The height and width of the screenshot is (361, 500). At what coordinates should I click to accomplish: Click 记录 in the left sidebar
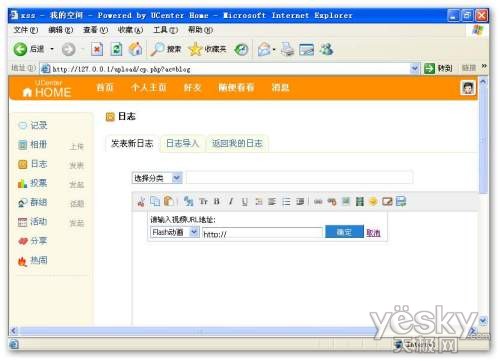(x=39, y=125)
